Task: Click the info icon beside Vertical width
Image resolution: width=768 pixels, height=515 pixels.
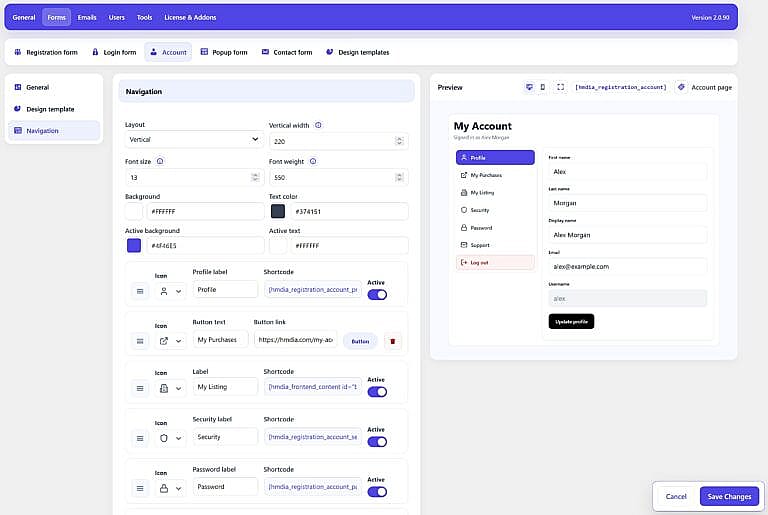Action: [318, 125]
